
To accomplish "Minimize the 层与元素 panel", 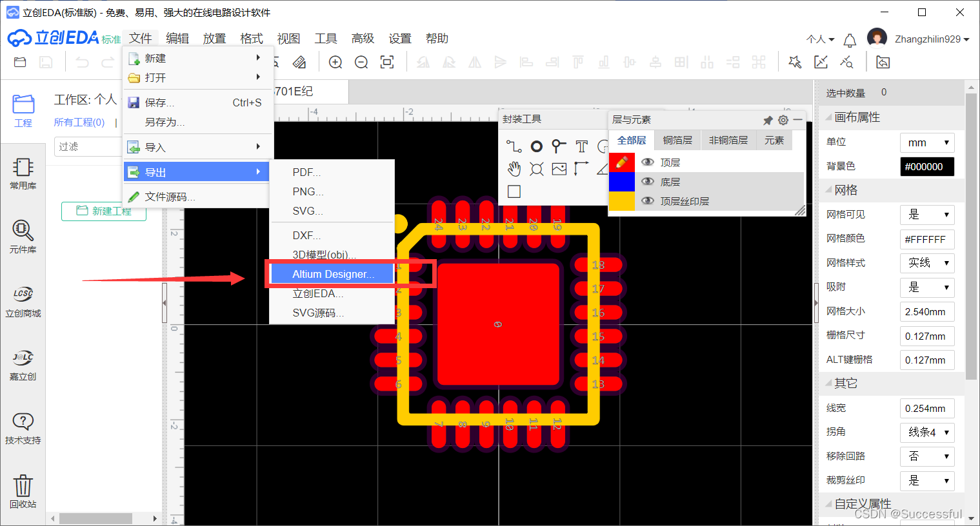I will pyautogui.click(x=798, y=121).
